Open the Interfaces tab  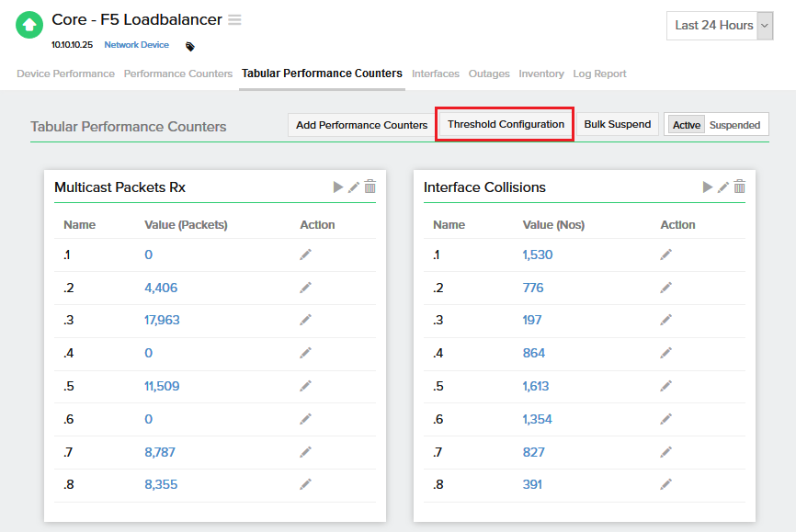click(435, 74)
